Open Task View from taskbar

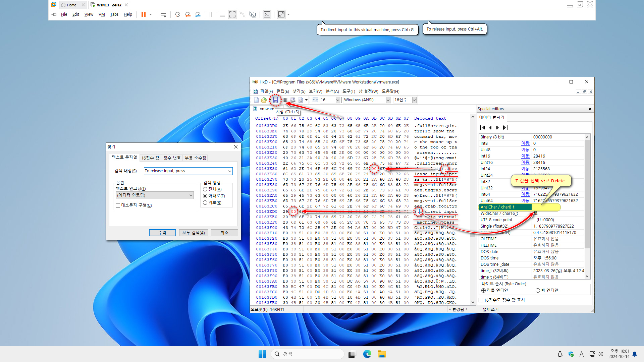[352, 354]
